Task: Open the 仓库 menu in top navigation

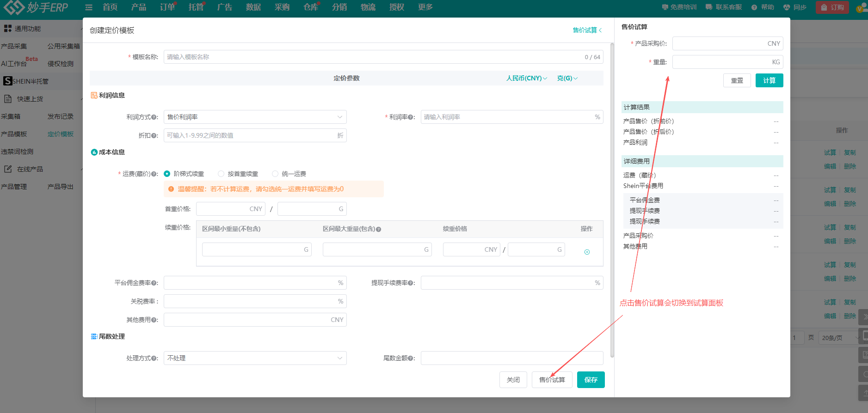Action: point(310,7)
